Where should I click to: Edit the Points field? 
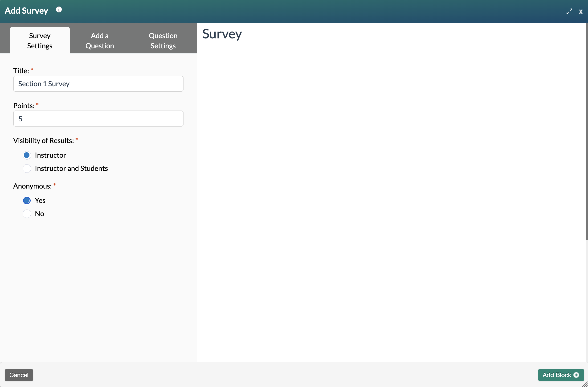pyautogui.click(x=98, y=119)
